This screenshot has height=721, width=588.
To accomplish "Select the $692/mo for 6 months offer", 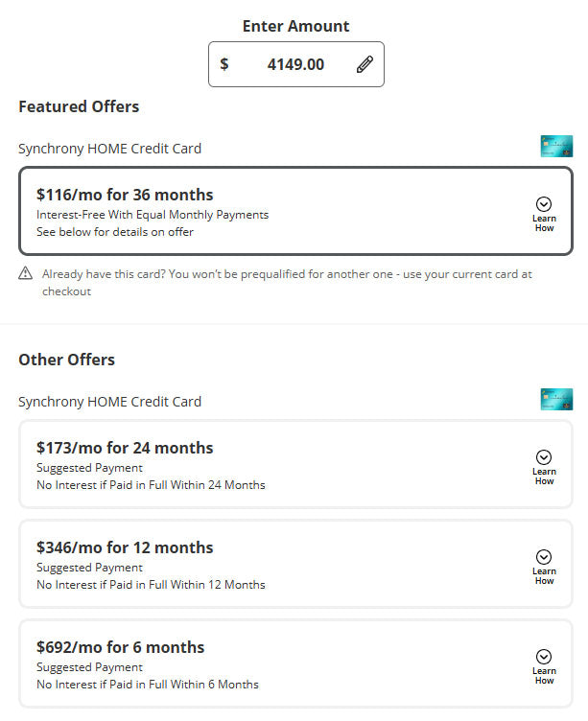I will click(x=120, y=647).
